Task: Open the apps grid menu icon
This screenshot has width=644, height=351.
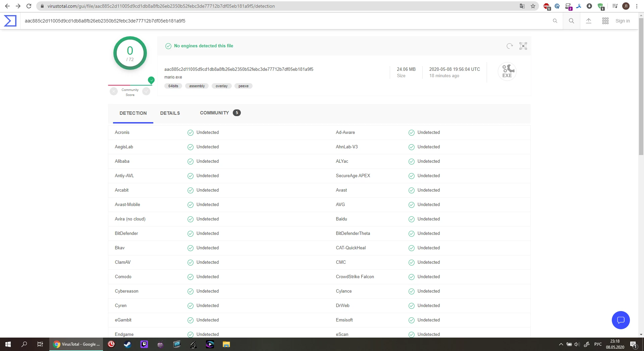Action: coord(605,21)
